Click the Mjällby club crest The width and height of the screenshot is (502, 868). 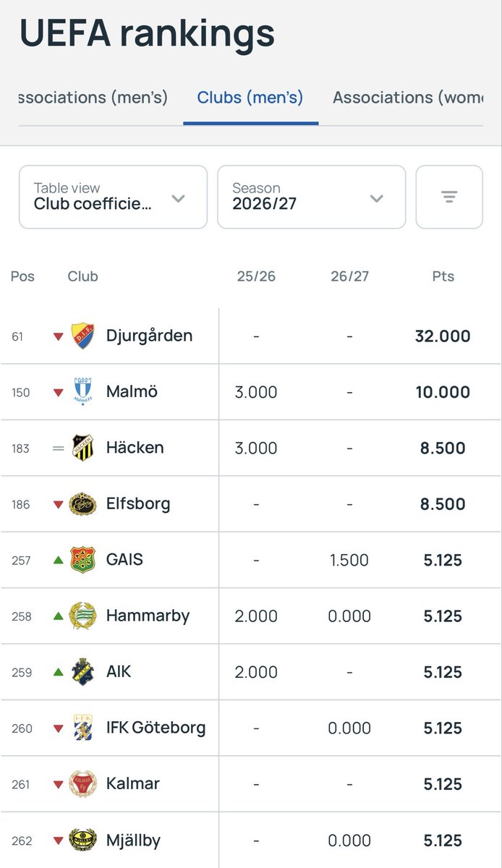point(82,840)
